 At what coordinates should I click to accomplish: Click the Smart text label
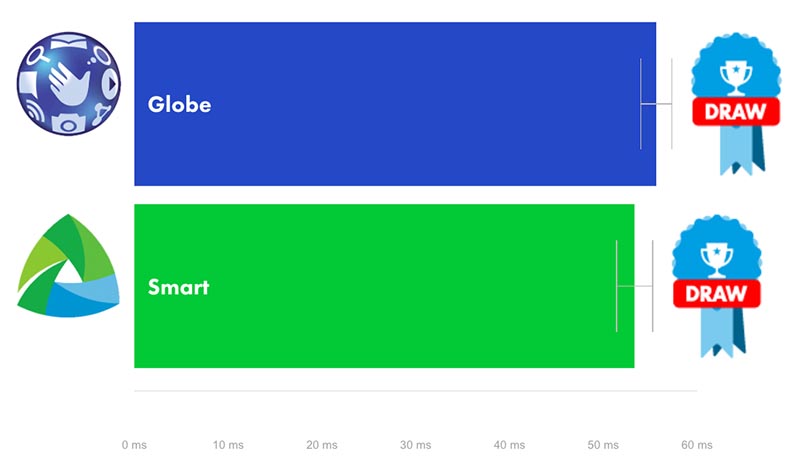click(x=178, y=287)
